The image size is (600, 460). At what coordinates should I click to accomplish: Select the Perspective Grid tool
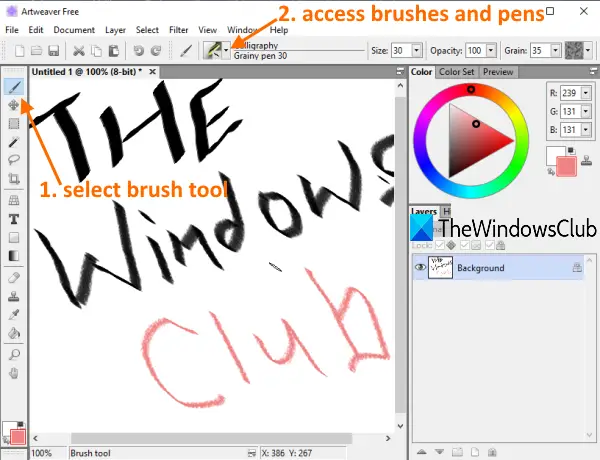click(x=14, y=200)
